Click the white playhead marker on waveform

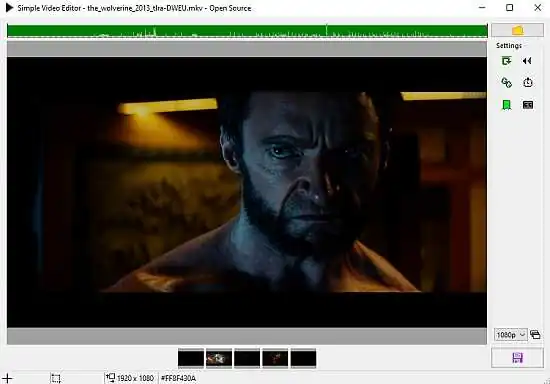coord(327,31)
